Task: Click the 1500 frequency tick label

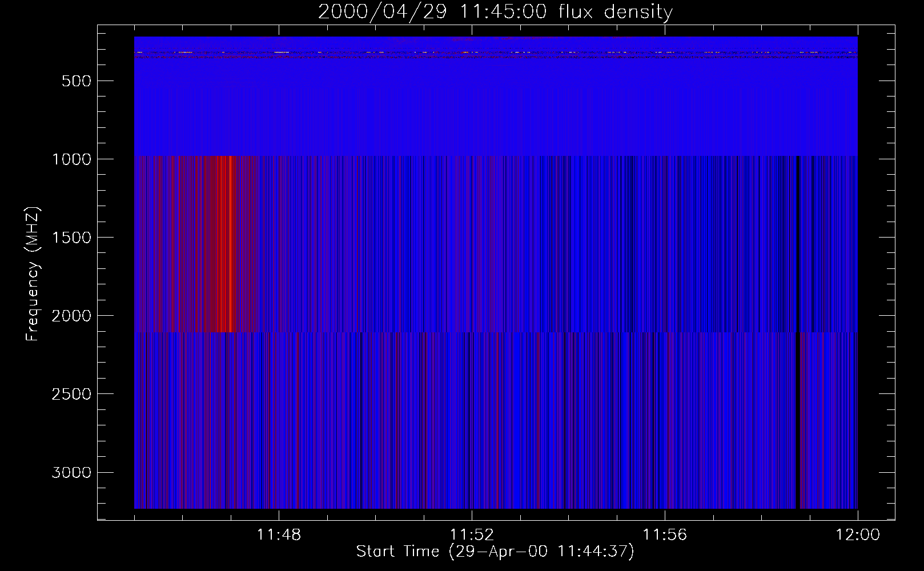Action: coord(71,238)
